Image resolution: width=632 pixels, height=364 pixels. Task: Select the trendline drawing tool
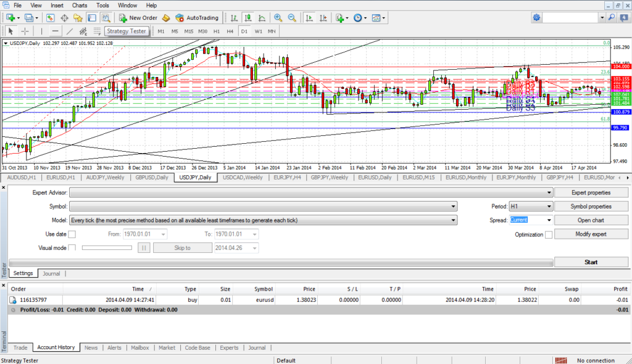coord(69,31)
